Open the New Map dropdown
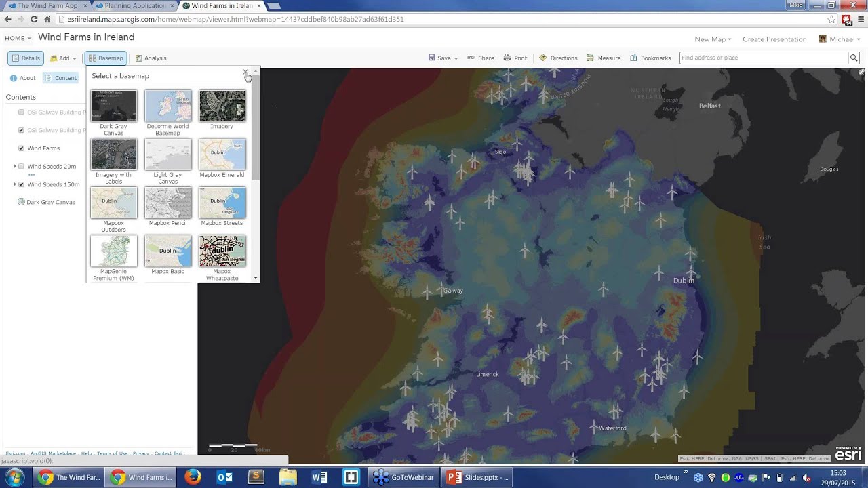 (713, 39)
